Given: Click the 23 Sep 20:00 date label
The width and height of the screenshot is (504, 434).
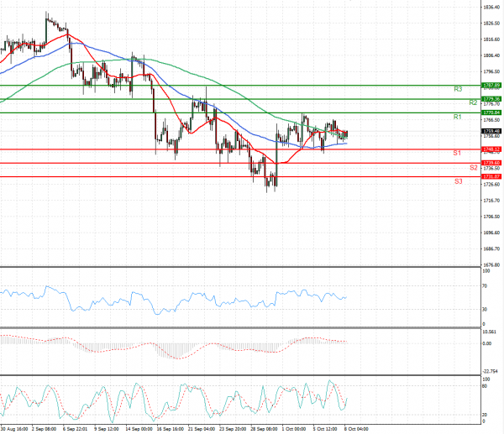Looking at the screenshot, I should point(233,429).
